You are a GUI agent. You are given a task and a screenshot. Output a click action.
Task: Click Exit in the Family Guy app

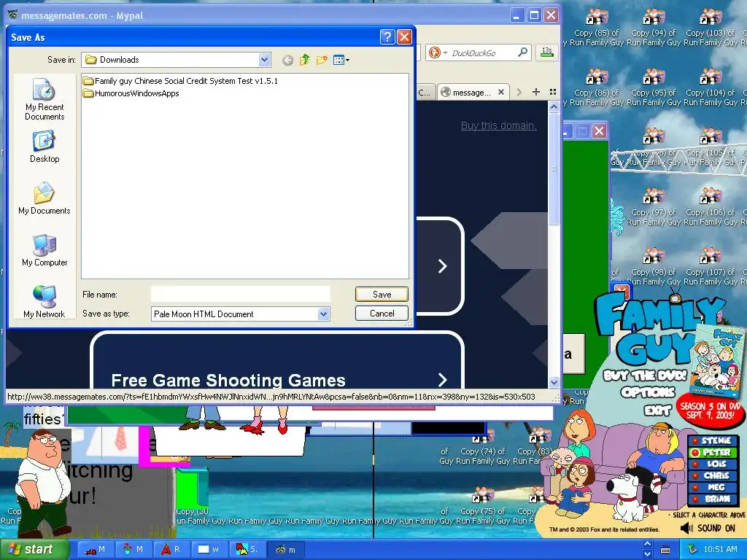(x=657, y=410)
